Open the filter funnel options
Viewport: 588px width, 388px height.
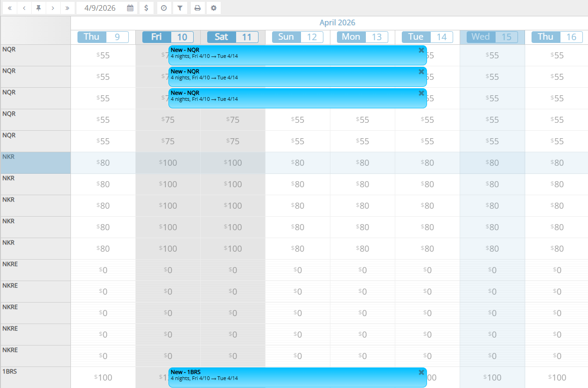pyautogui.click(x=180, y=8)
